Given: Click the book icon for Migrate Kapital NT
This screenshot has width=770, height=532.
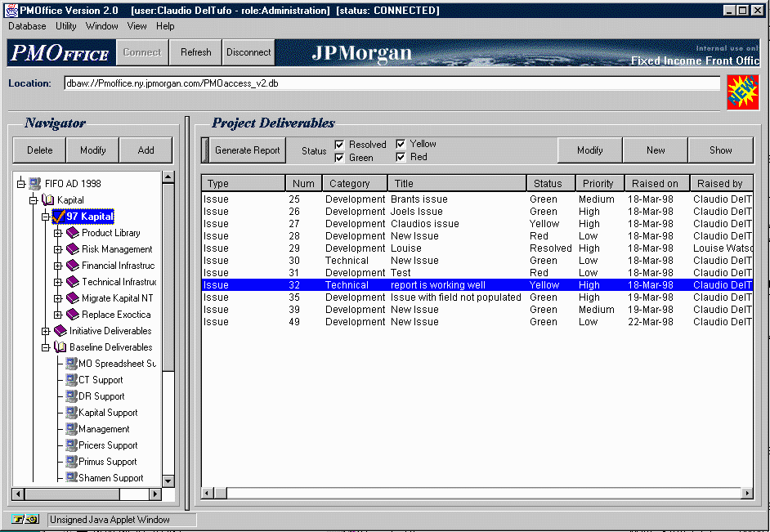Looking at the screenshot, I should point(72,298).
